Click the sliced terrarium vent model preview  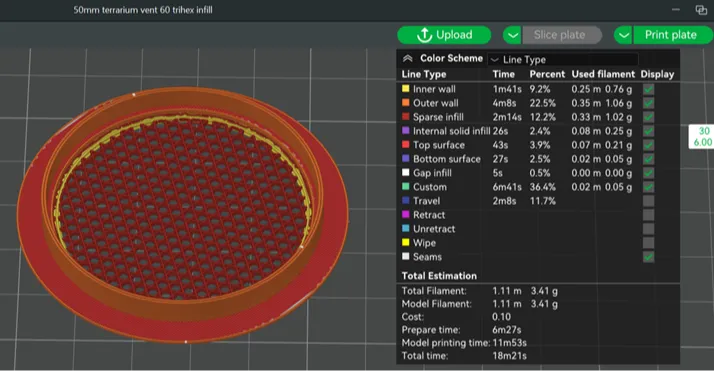coord(183,214)
